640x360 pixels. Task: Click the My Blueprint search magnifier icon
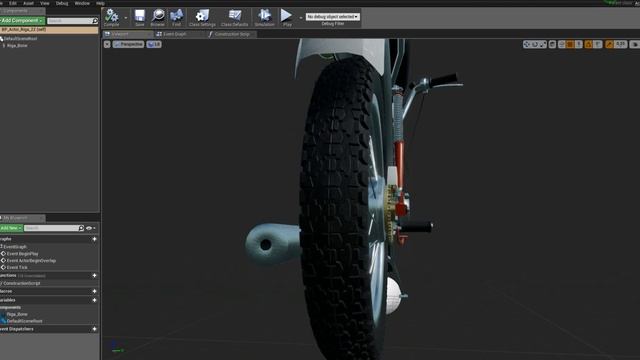81,228
